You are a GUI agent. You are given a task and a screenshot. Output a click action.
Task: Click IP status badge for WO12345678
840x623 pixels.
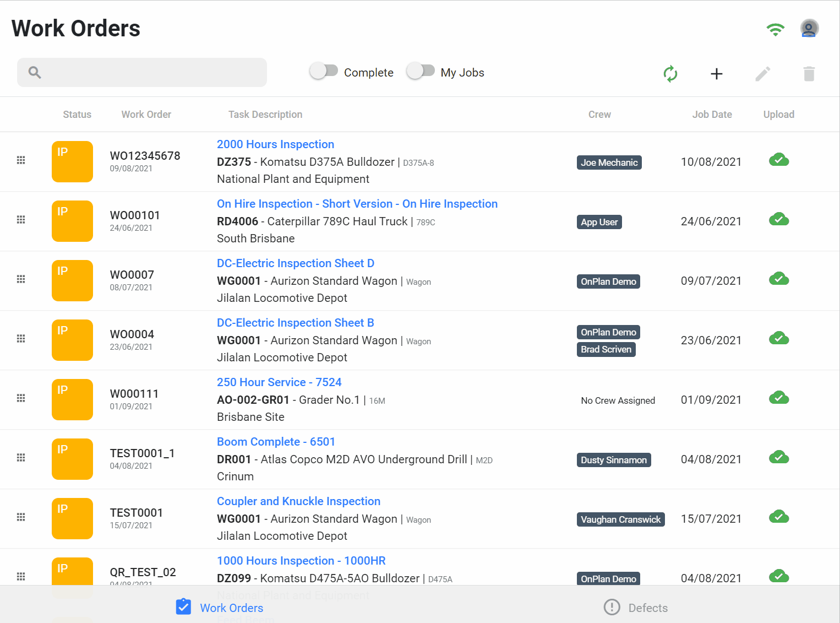[x=72, y=161]
